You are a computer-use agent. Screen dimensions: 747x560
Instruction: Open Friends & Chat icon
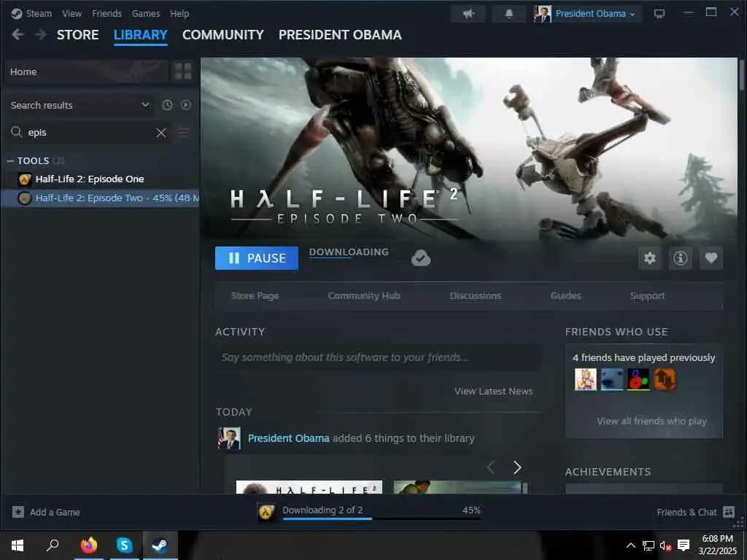coord(729,512)
